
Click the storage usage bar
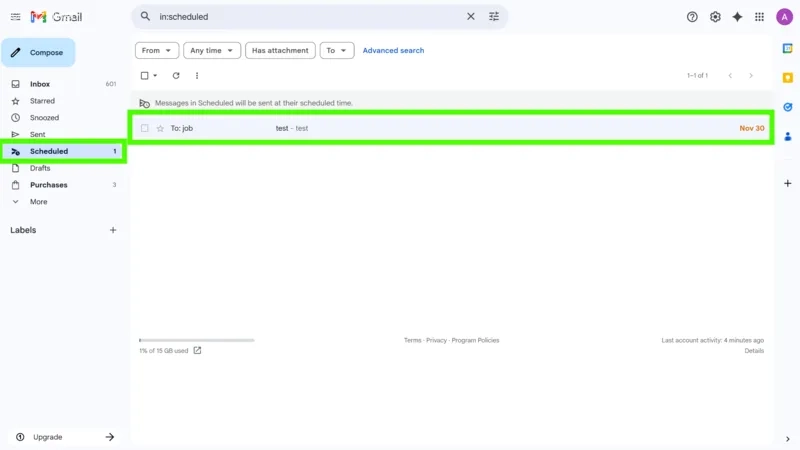[x=196, y=341]
